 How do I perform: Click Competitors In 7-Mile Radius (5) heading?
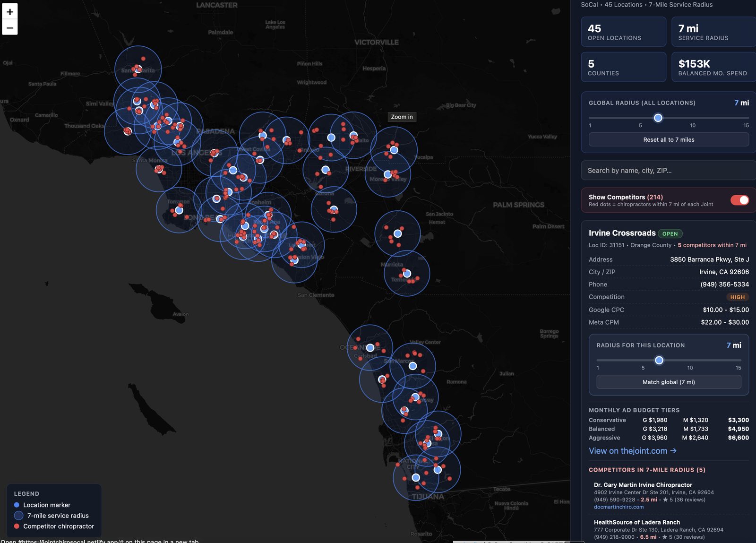click(x=647, y=470)
